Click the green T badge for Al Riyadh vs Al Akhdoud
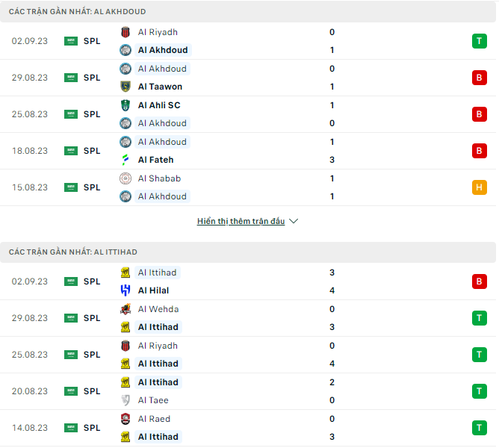Screen dimensions: 499x448 [480, 41]
